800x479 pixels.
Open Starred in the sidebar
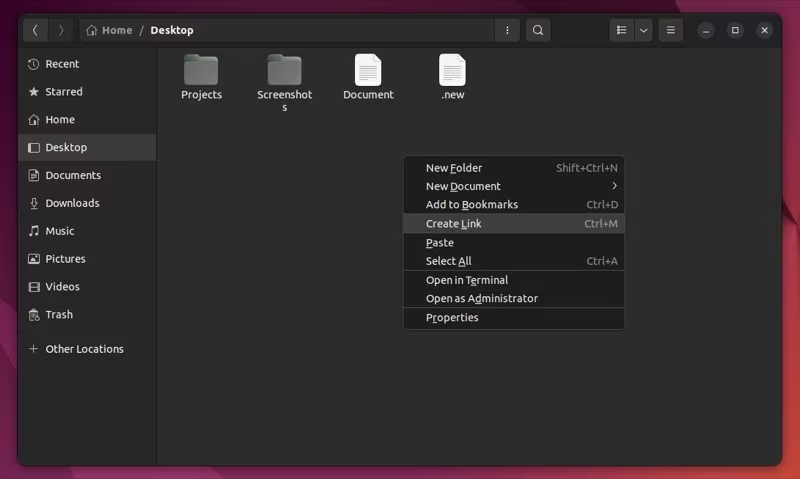click(87, 92)
